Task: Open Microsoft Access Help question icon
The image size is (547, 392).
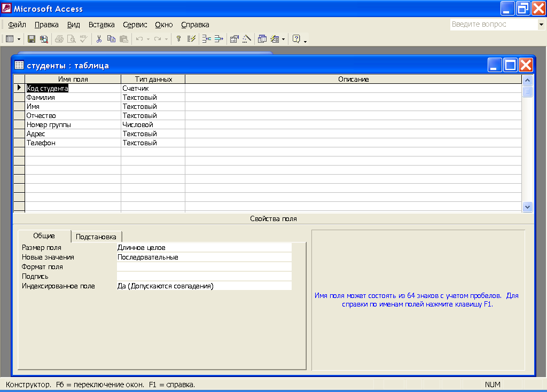Action: 296,39
